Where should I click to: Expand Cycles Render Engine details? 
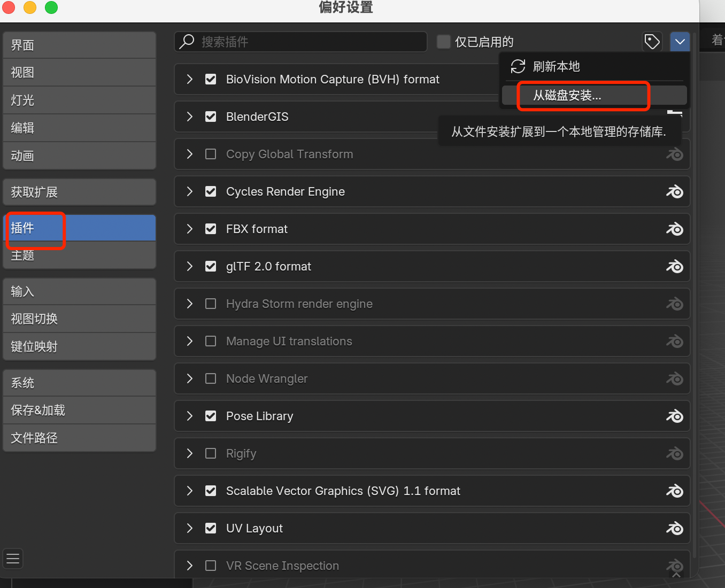(x=189, y=191)
